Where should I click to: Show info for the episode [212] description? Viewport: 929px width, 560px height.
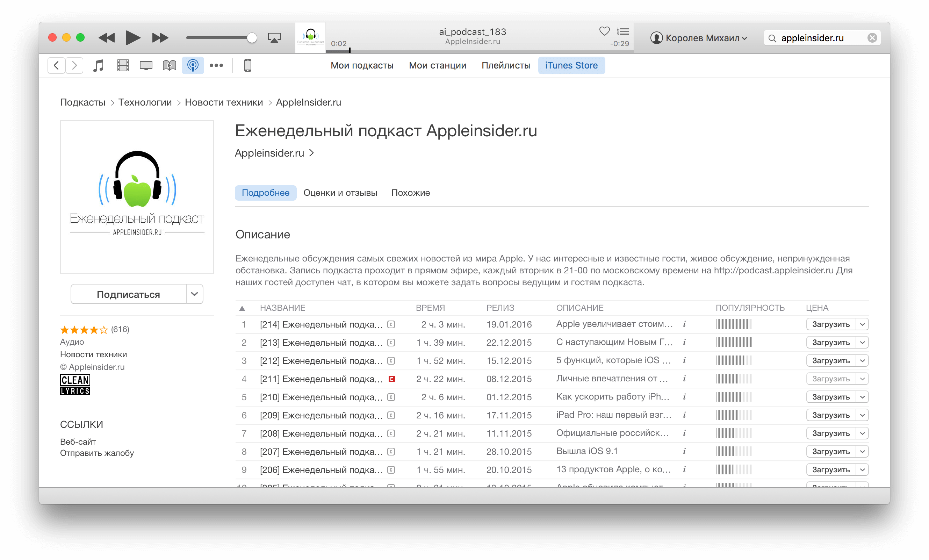point(684,360)
